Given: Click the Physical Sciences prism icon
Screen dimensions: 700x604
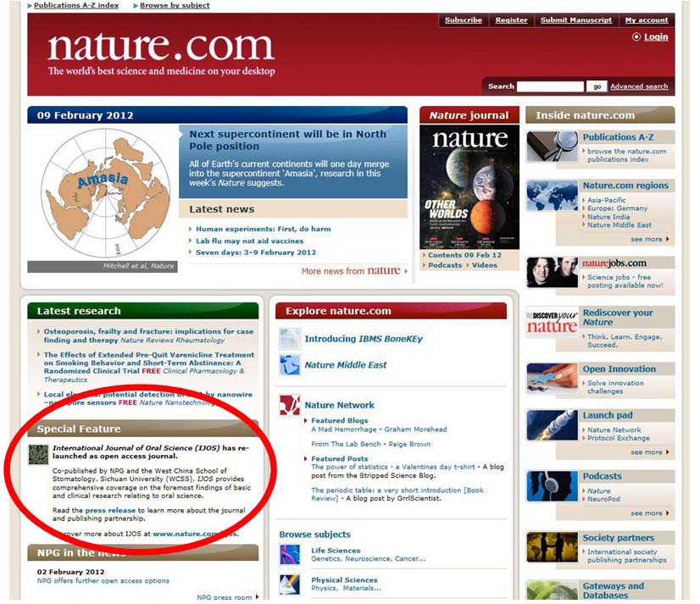Looking at the screenshot, I should point(290,585).
